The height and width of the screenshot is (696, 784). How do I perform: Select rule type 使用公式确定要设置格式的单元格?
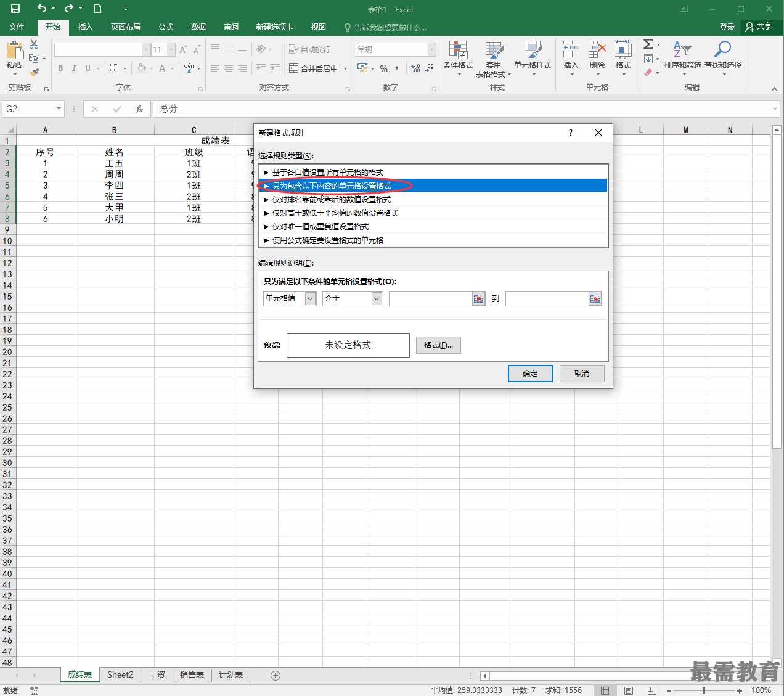pos(433,240)
